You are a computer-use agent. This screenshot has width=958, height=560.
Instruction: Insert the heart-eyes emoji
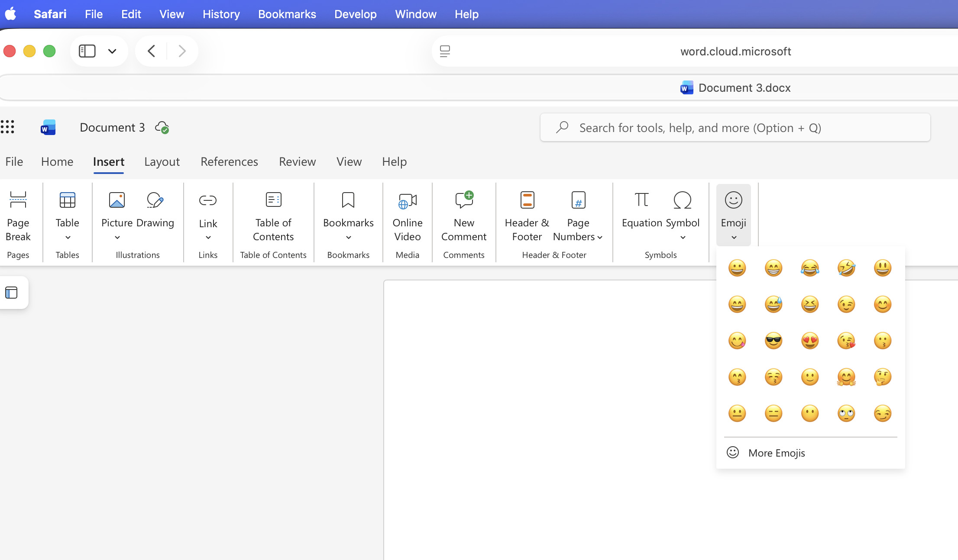click(810, 341)
